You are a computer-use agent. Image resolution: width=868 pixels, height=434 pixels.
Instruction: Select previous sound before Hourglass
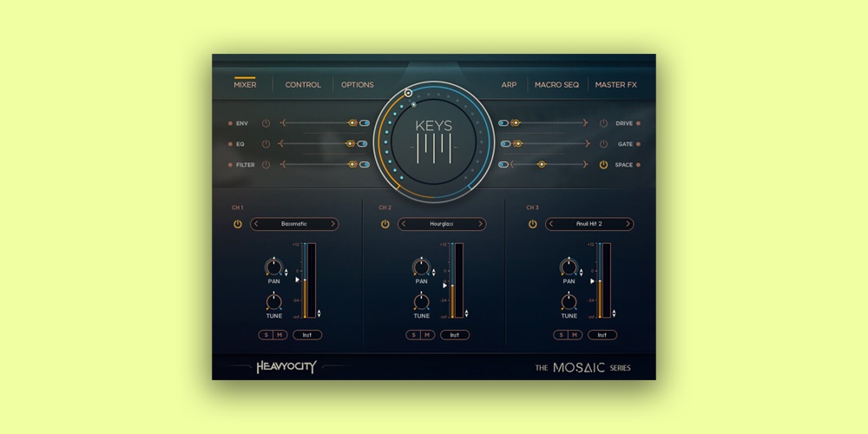pyautogui.click(x=404, y=224)
